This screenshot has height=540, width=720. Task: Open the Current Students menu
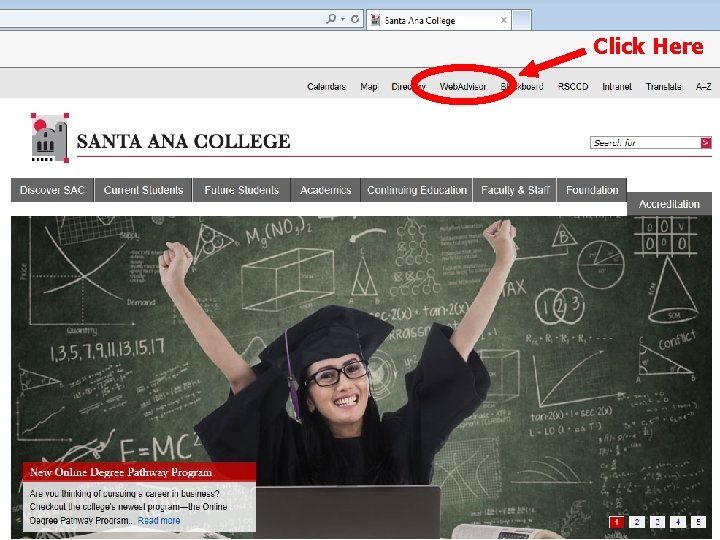143,190
